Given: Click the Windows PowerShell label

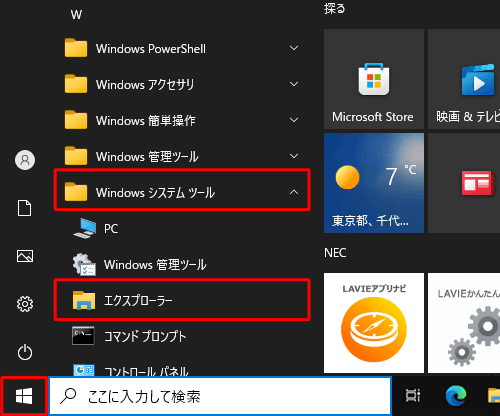Looking at the screenshot, I should 151,49.
